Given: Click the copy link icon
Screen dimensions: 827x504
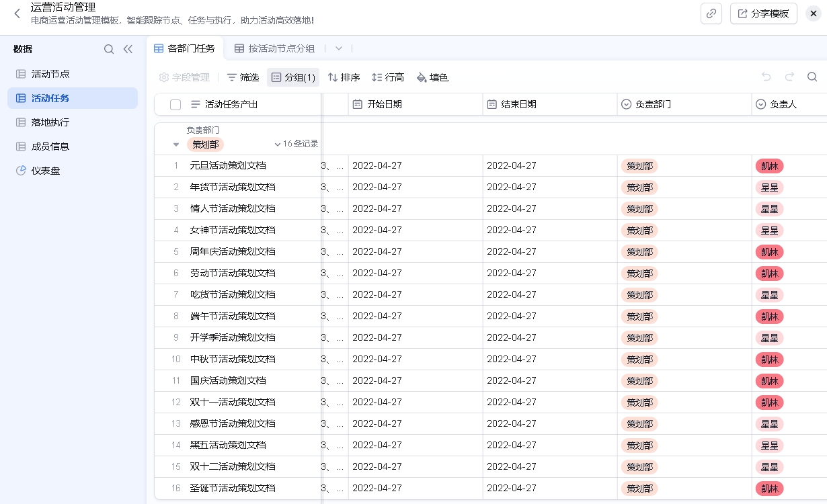Looking at the screenshot, I should [x=711, y=13].
